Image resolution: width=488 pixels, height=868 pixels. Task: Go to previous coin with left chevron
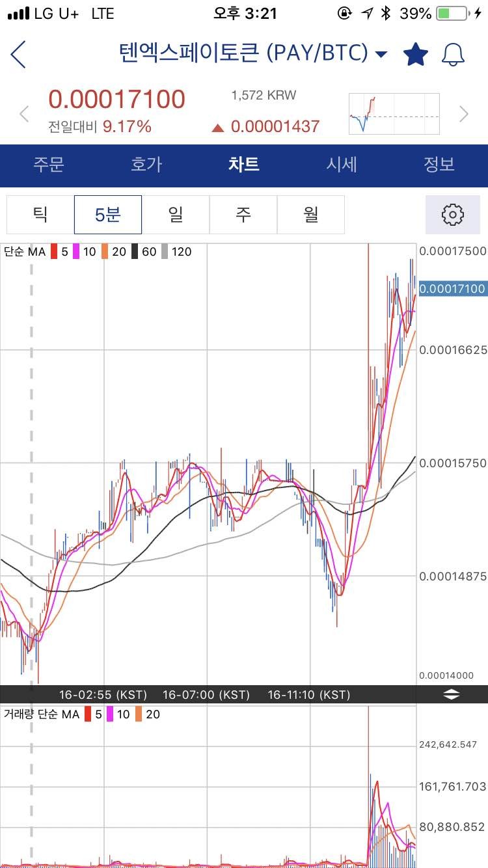(x=24, y=114)
